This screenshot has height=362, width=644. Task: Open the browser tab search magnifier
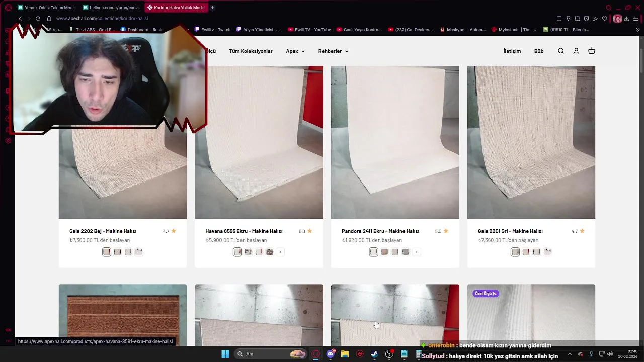pos(608,8)
